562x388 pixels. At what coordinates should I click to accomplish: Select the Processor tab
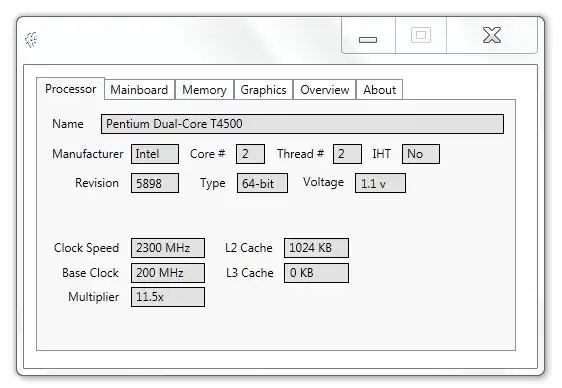[x=71, y=89]
